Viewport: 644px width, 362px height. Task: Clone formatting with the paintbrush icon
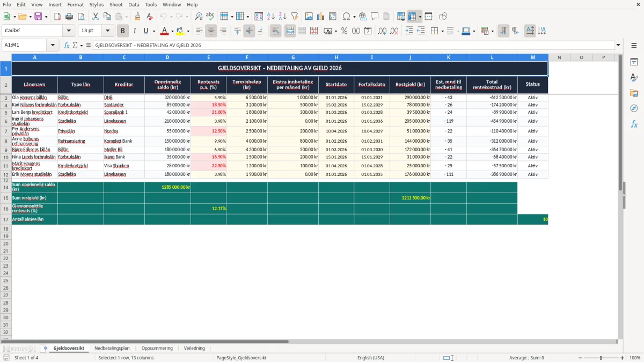click(138, 17)
